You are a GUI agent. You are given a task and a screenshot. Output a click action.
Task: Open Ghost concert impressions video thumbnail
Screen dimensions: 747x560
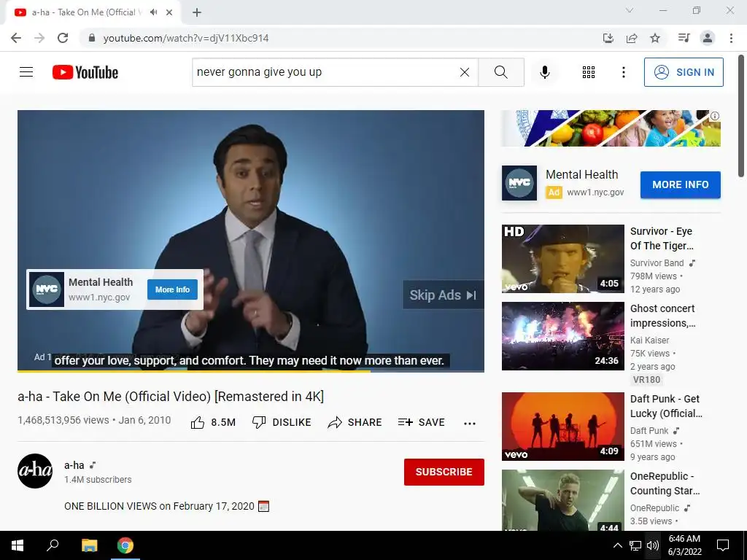coord(562,335)
